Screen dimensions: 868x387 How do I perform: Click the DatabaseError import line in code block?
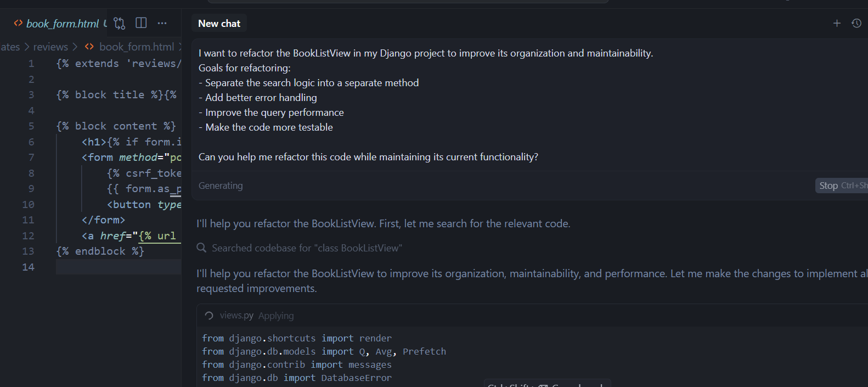click(x=297, y=378)
